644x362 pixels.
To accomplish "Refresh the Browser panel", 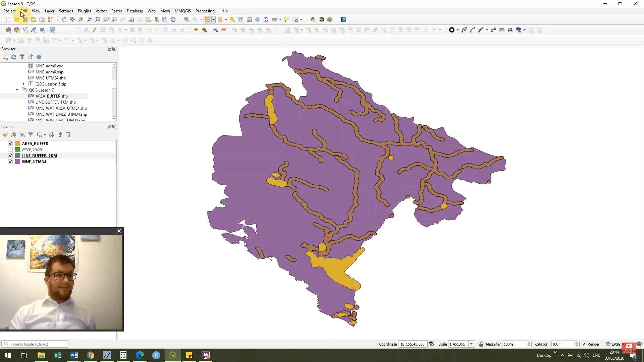I will [13, 57].
